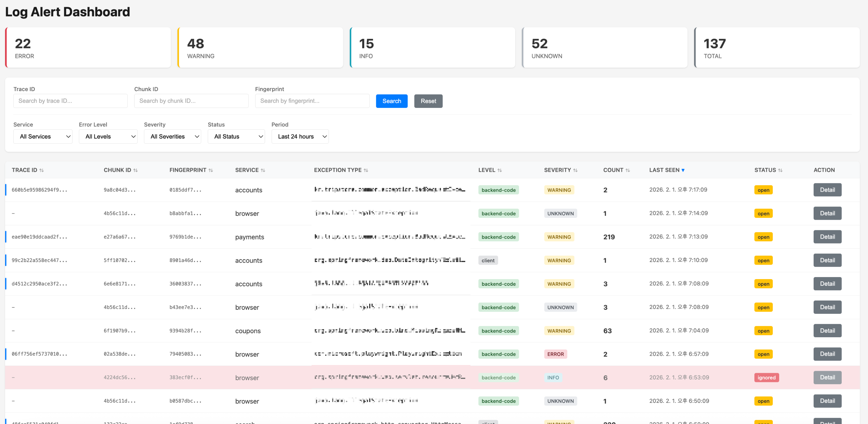Screen dimensions: 868x424
Task: Select the WARNING summary card
Action: click(260, 47)
